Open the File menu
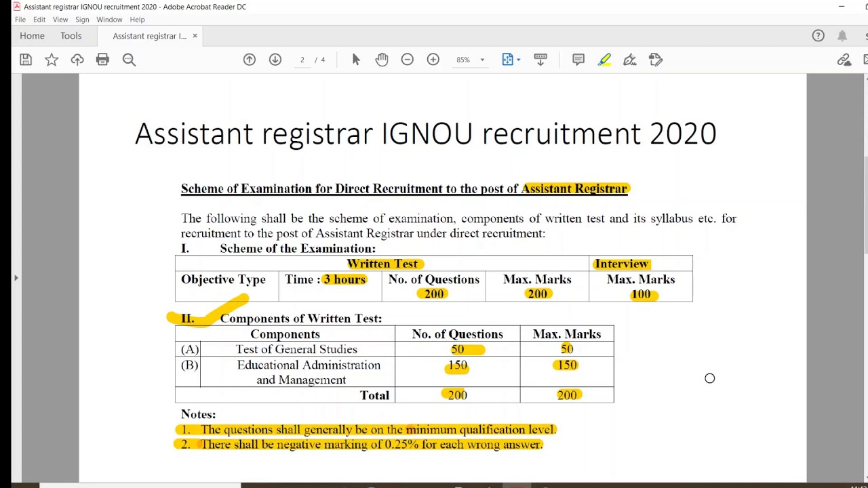The height and width of the screenshot is (488, 868). click(x=20, y=20)
